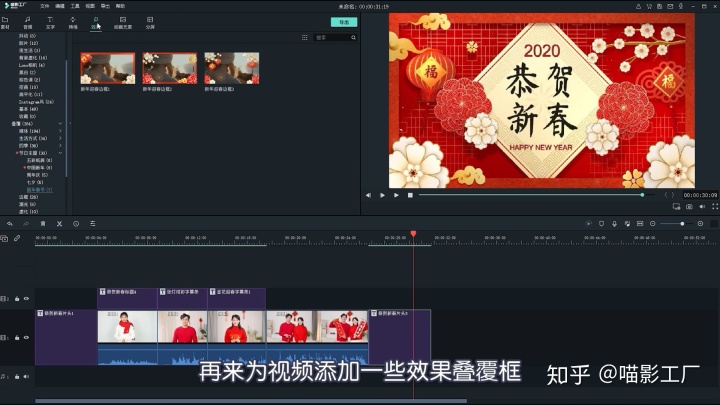Open the 编辑 menu
Image resolution: width=720 pixels, height=405 pixels.
click(x=60, y=6)
